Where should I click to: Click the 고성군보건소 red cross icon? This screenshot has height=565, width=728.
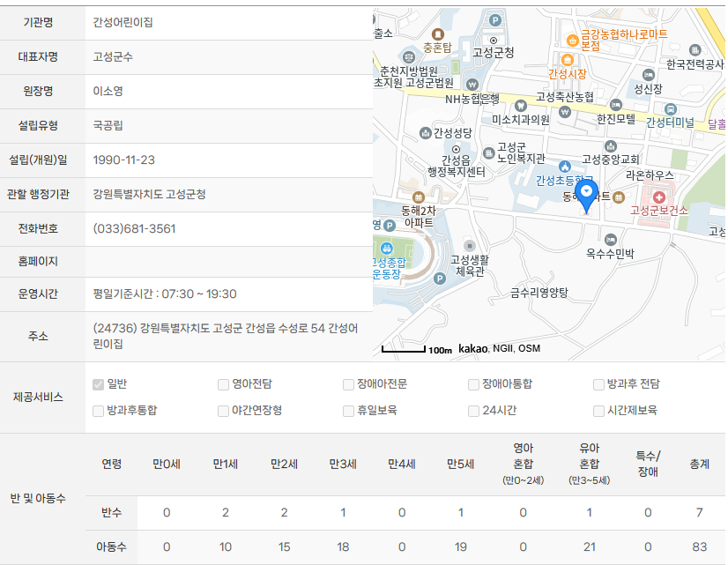pos(658,197)
